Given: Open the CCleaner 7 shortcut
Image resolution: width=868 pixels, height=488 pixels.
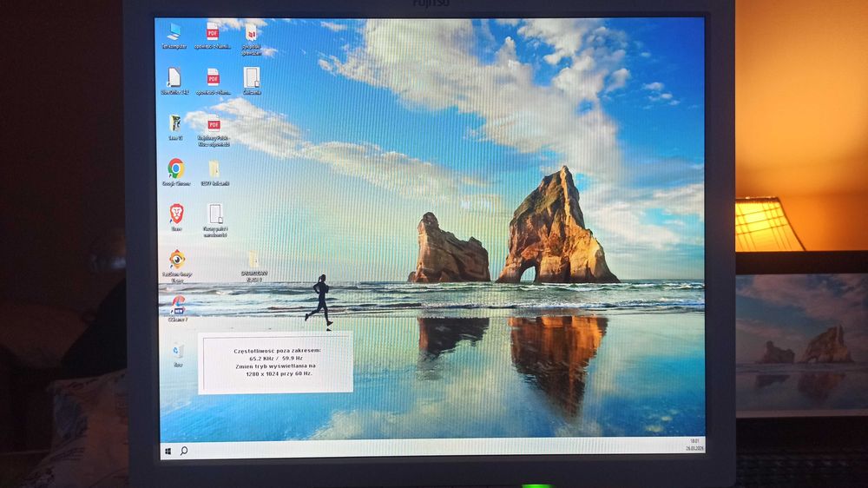Looking at the screenshot, I should [178, 308].
